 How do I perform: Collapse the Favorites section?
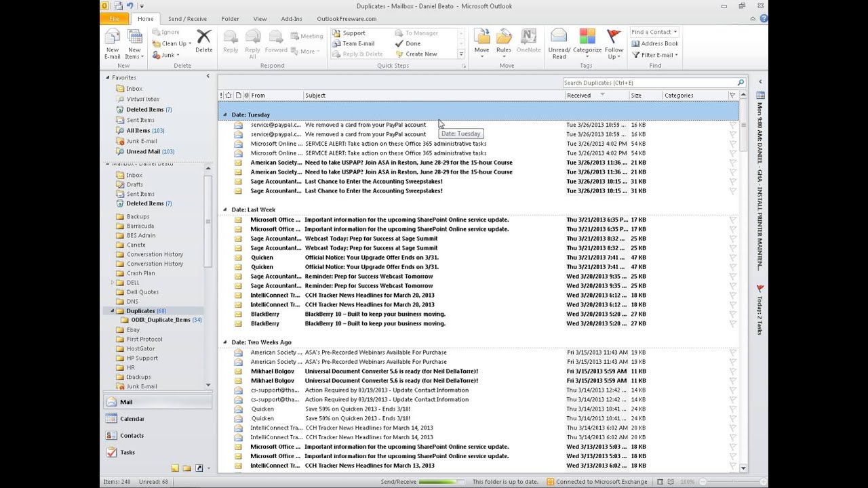pyautogui.click(x=107, y=77)
